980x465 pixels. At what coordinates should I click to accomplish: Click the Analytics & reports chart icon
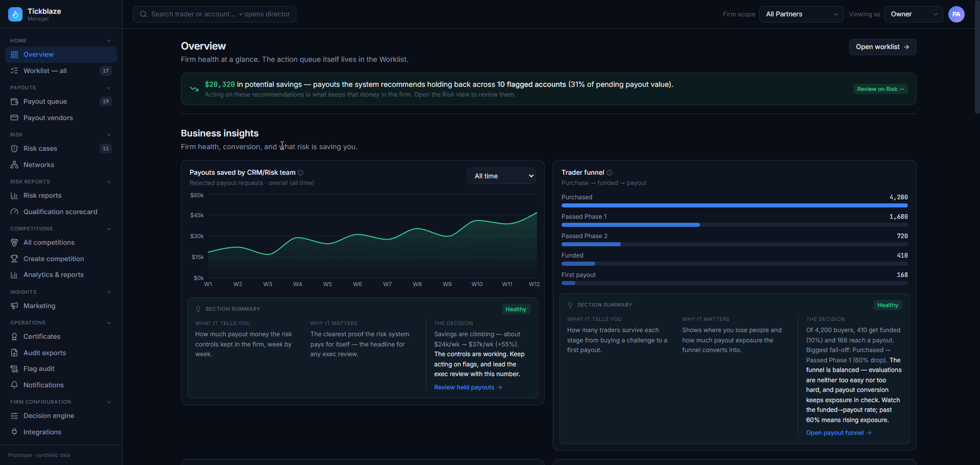[14, 275]
